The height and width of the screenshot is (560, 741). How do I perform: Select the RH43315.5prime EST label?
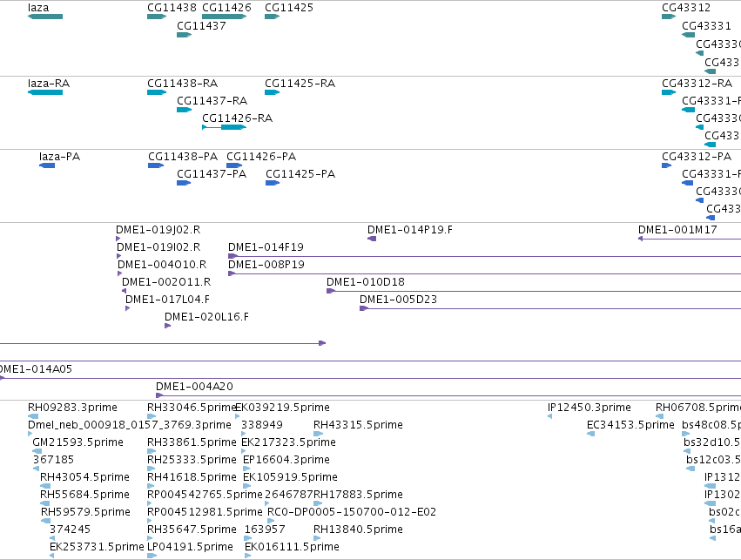(x=358, y=425)
